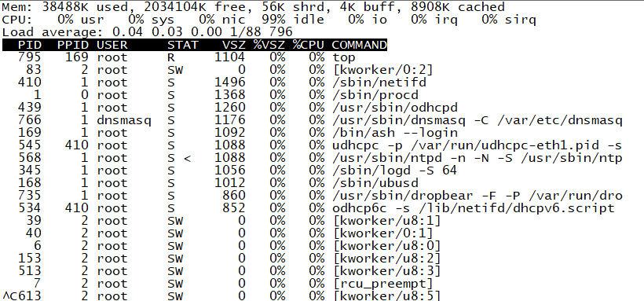Screen dimensions: 644x301
Task: Click the /sbin/ubusd command
Action: tap(375, 183)
